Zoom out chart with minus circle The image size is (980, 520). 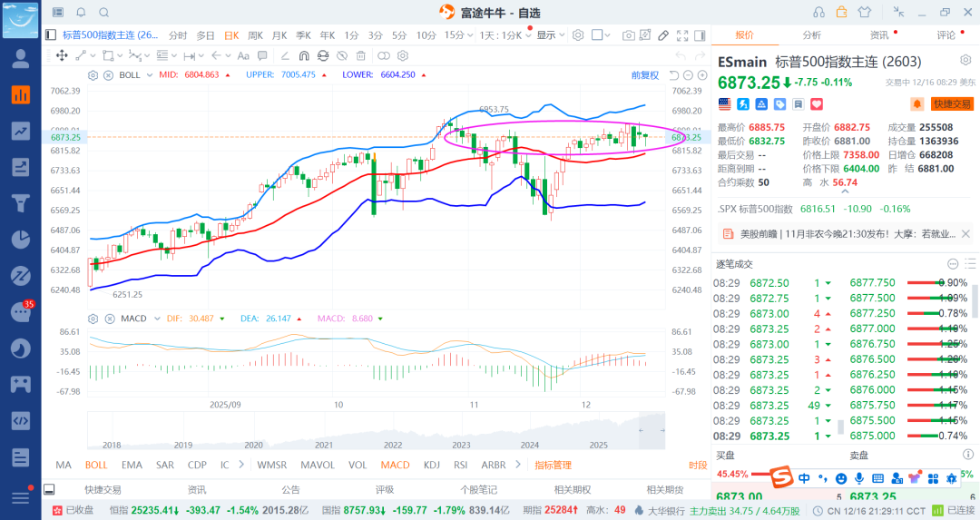tap(688, 75)
